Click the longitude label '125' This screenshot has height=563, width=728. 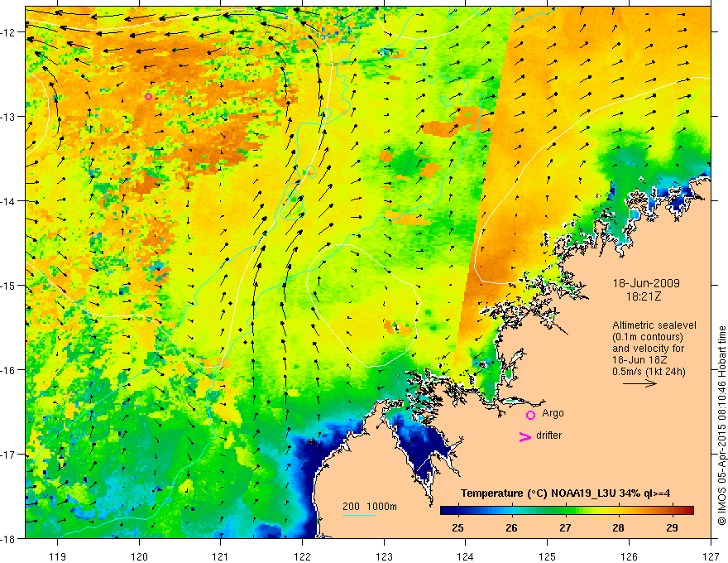(x=548, y=556)
